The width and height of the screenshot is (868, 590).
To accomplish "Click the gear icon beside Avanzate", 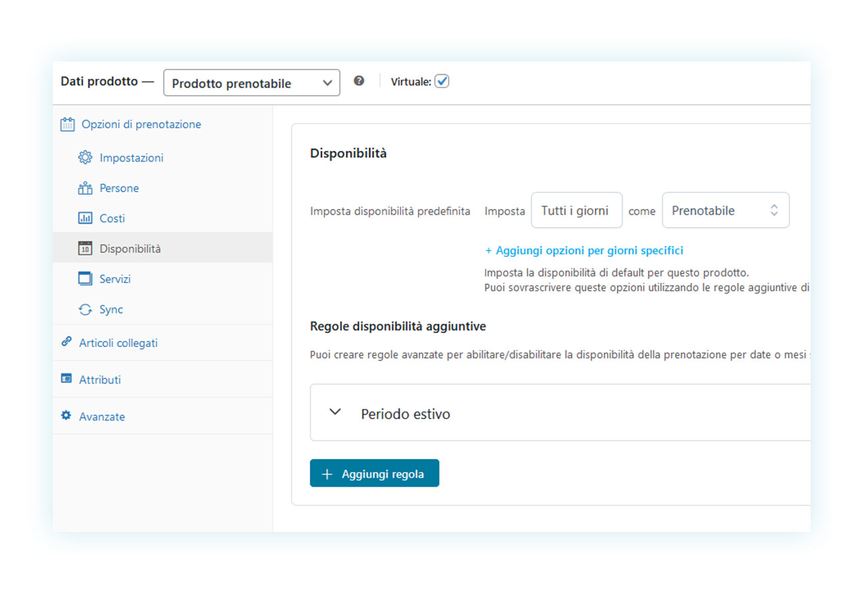I will [x=66, y=415].
